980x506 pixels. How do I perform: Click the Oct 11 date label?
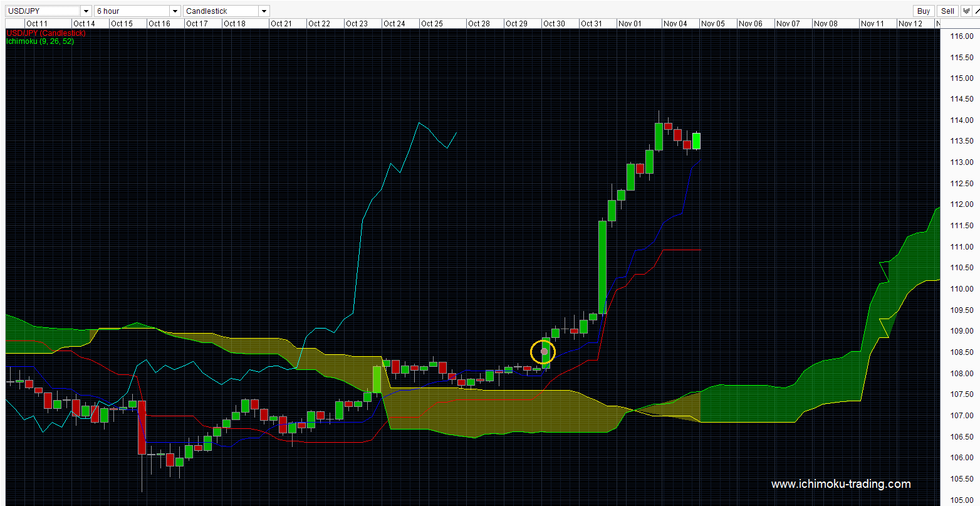pos(37,24)
